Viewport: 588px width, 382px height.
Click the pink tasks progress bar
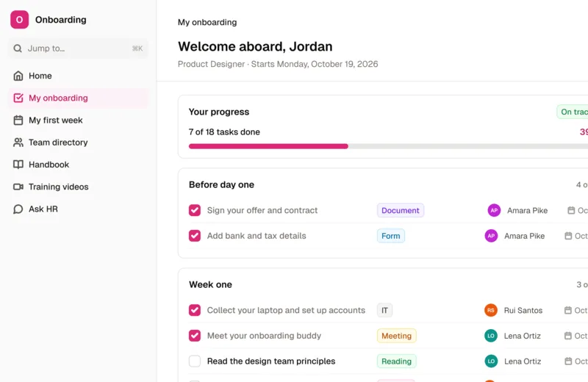point(268,146)
